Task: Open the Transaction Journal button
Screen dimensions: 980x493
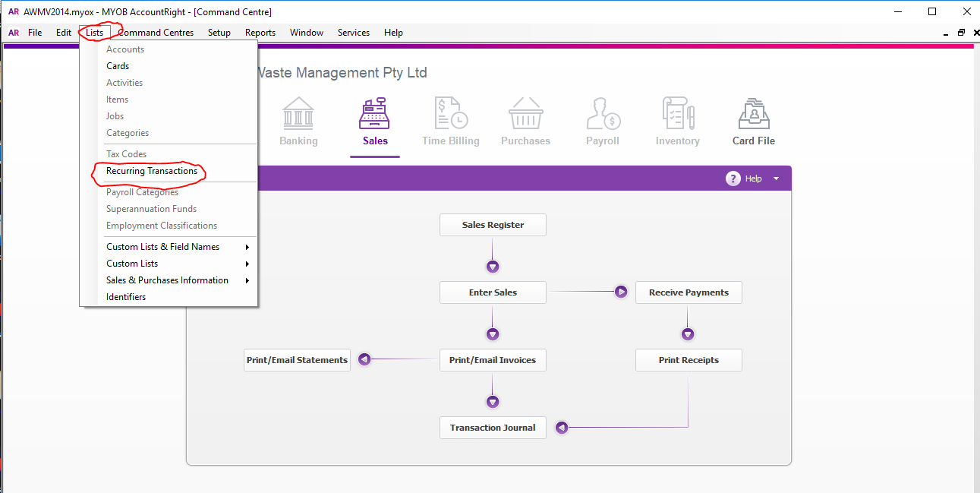Action: coord(493,428)
